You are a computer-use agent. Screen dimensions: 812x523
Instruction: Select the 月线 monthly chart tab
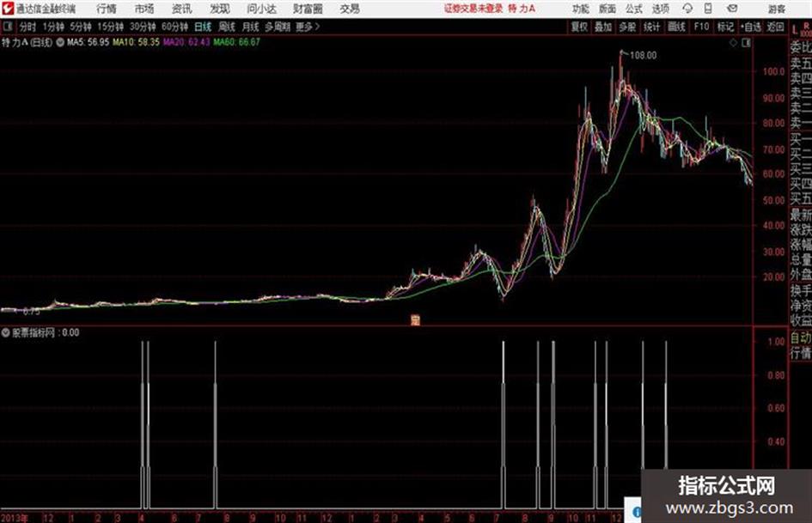point(251,27)
